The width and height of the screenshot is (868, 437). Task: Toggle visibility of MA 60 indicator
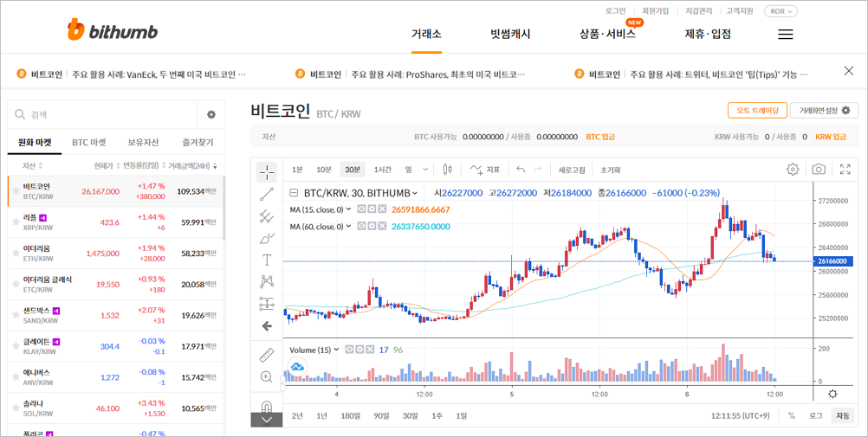click(x=360, y=226)
